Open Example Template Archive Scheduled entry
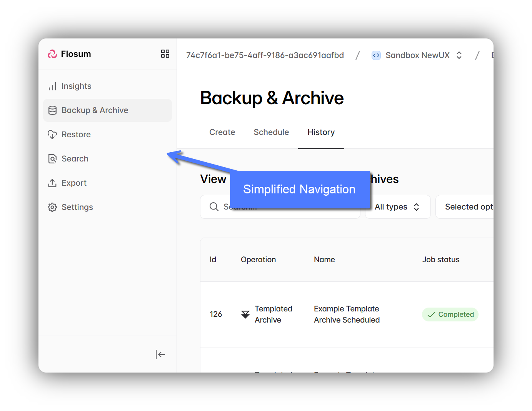 click(347, 314)
